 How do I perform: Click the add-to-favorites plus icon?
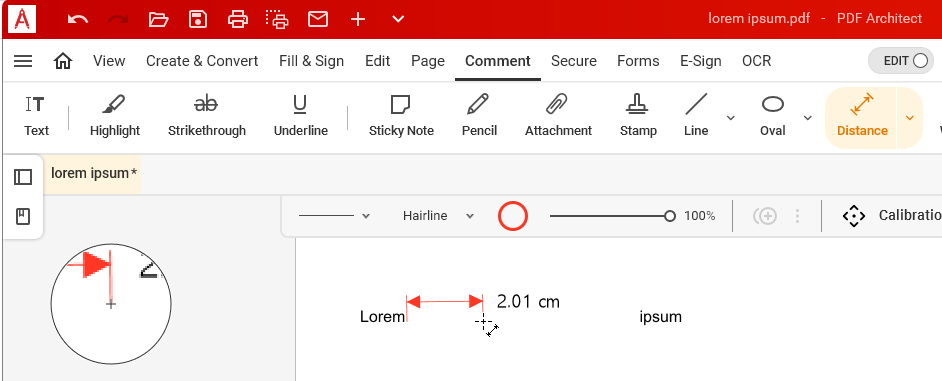coord(765,216)
